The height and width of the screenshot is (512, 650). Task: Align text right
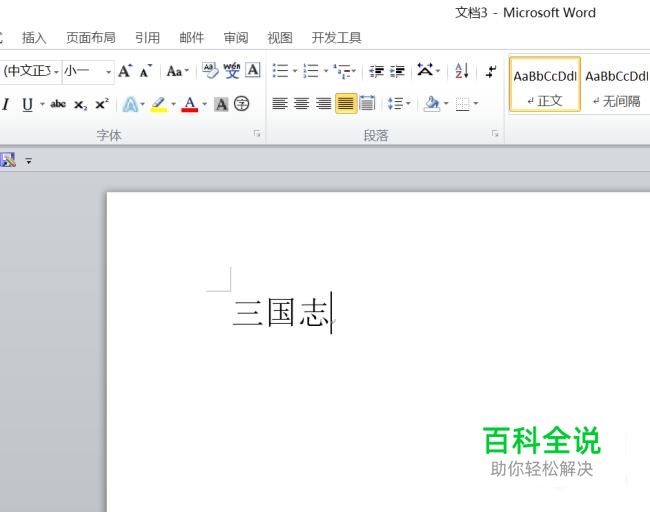(323, 103)
